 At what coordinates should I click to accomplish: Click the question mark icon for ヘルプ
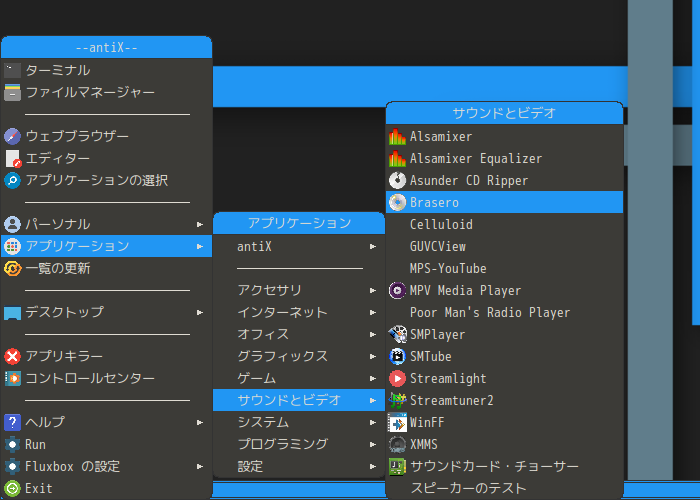(12, 422)
